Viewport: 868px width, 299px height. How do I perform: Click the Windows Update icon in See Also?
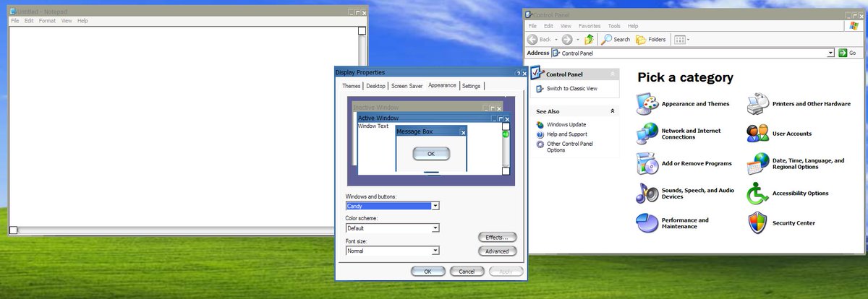pos(540,125)
